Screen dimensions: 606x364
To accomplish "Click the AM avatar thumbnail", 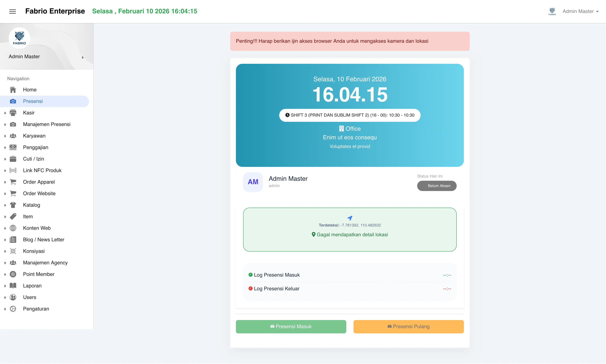I will (253, 182).
